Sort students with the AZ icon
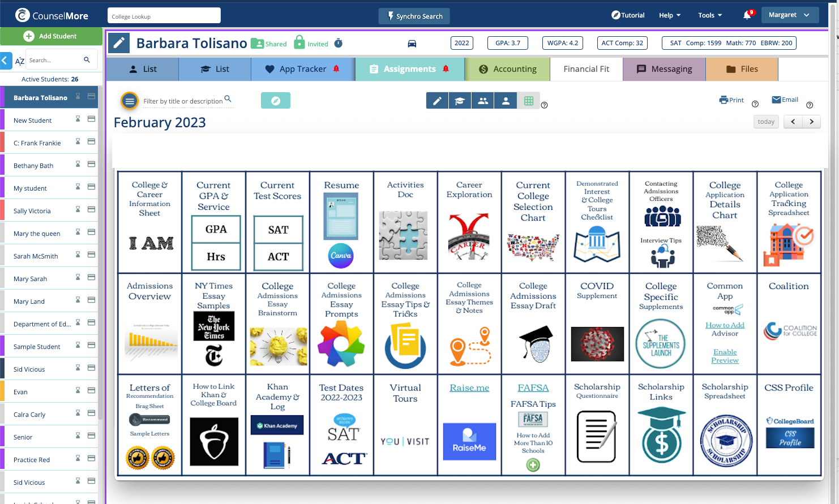 click(x=20, y=61)
